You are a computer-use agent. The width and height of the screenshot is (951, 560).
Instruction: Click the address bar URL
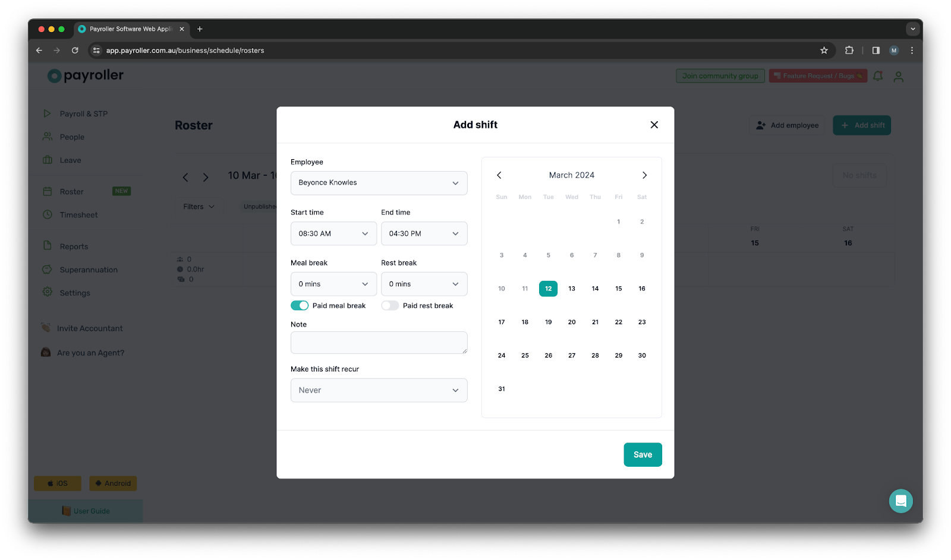(x=185, y=50)
